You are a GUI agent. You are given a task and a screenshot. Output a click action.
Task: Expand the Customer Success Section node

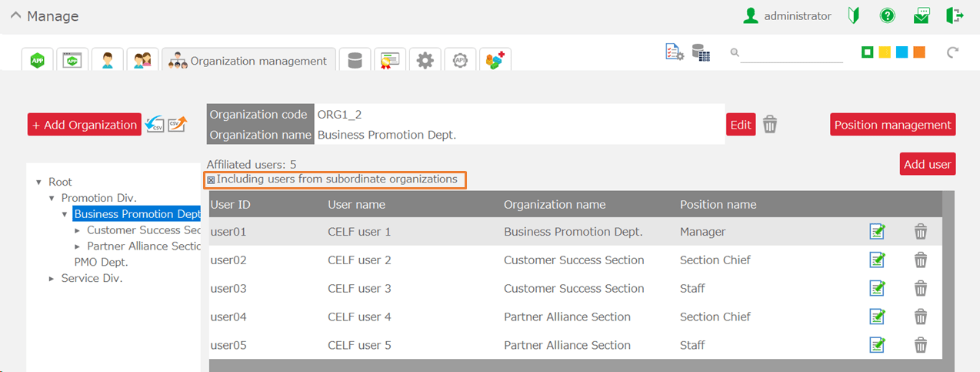(x=78, y=230)
